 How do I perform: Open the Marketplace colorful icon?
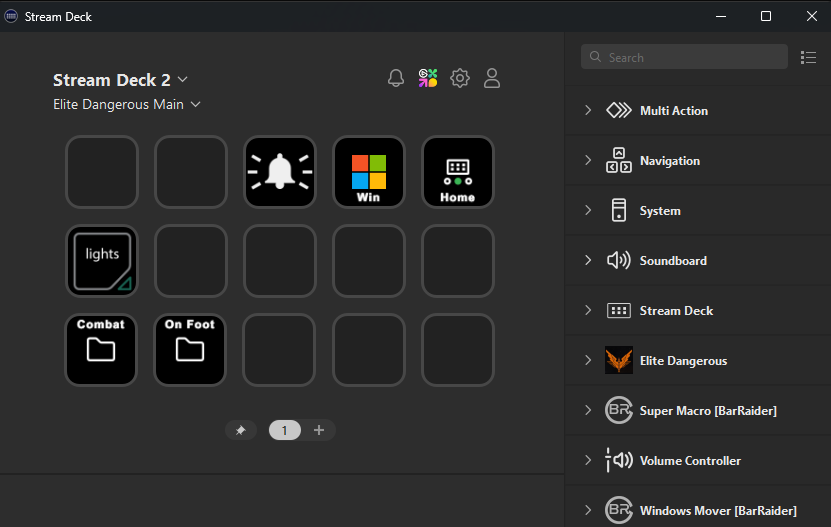pos(428,78)
